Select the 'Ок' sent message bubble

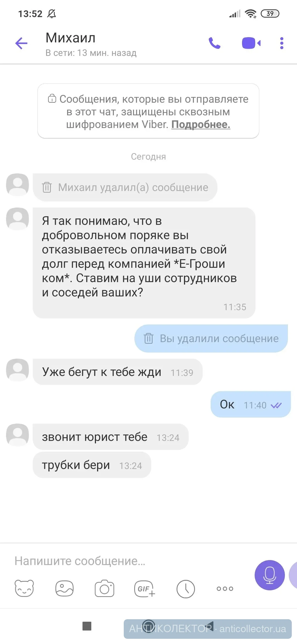(250, 404)
